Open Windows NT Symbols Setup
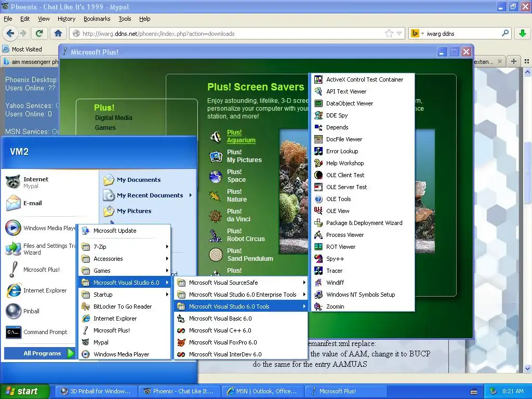 click(x=363, y=295)
